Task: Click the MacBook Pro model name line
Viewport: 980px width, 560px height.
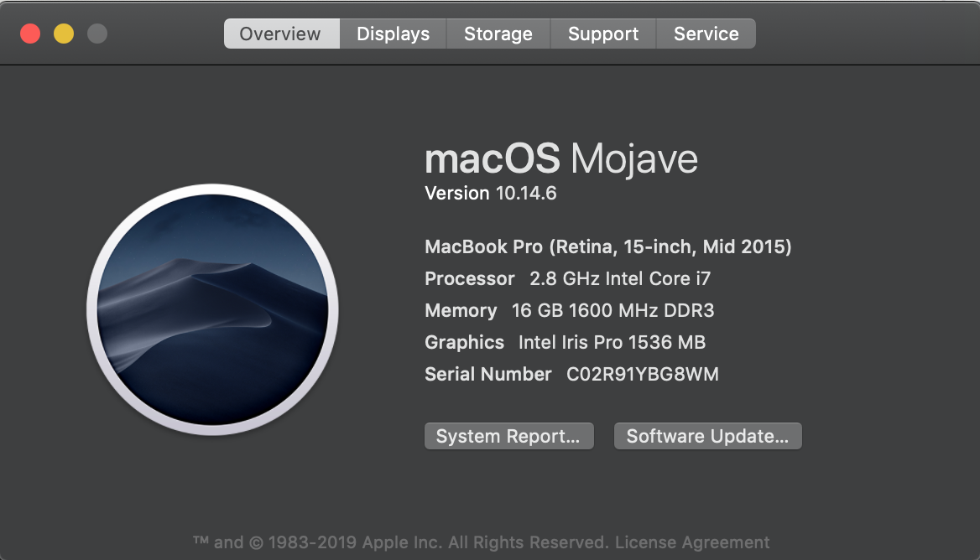Action: [608, 246]
